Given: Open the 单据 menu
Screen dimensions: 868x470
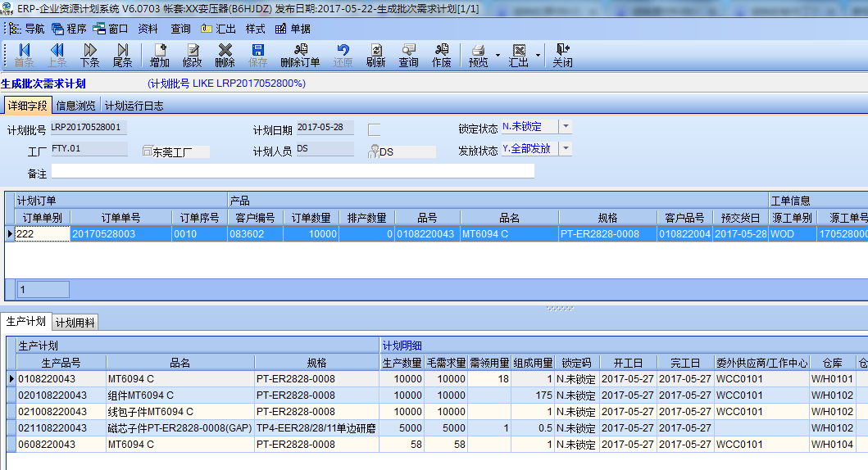Looking at the screenshot, I should pyautogui.click(x=293, y=29).
